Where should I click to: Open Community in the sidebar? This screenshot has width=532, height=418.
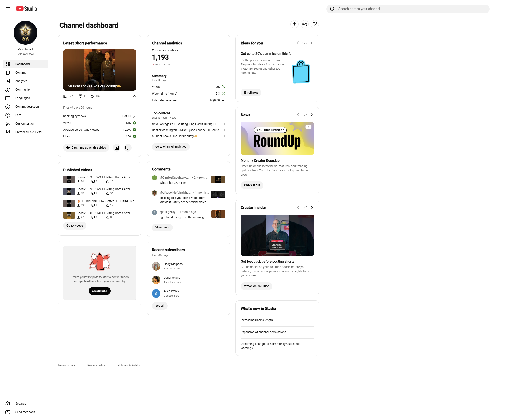[x=25, y=90]
